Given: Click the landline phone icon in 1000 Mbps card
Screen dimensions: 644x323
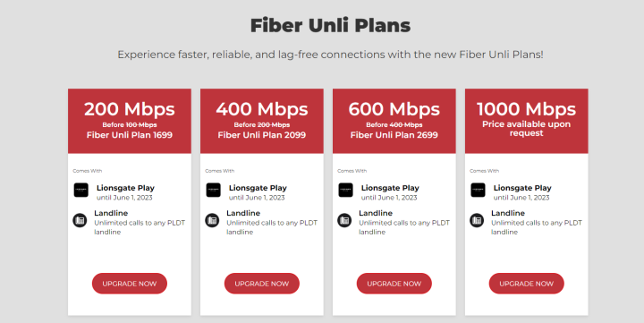Looking at the screenshot, I should 477,220.
